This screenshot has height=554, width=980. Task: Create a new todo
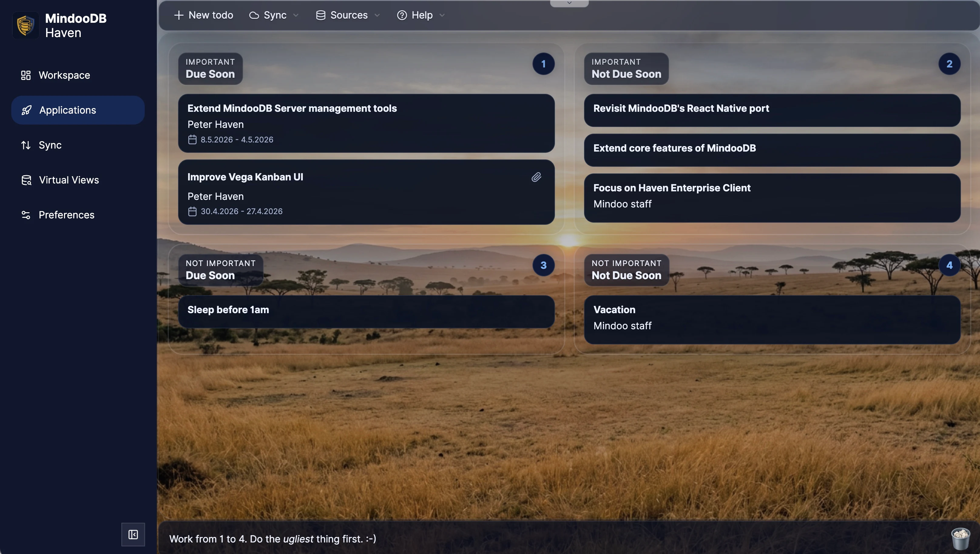203,15
